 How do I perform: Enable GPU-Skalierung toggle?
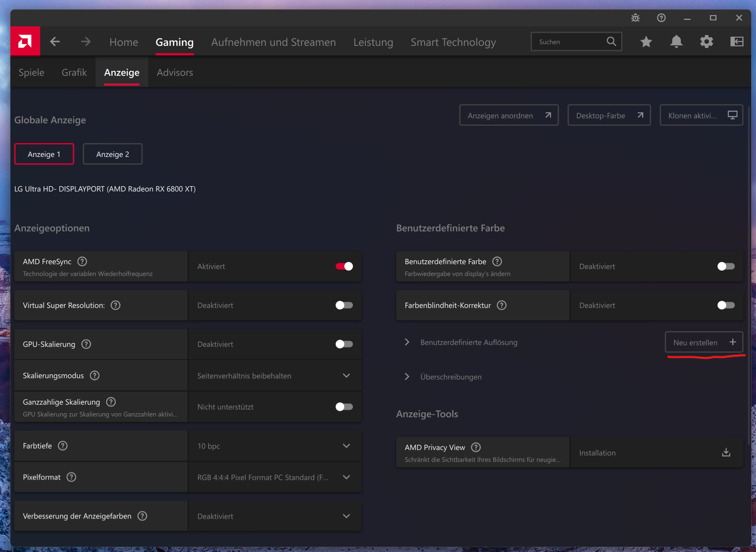344,344
